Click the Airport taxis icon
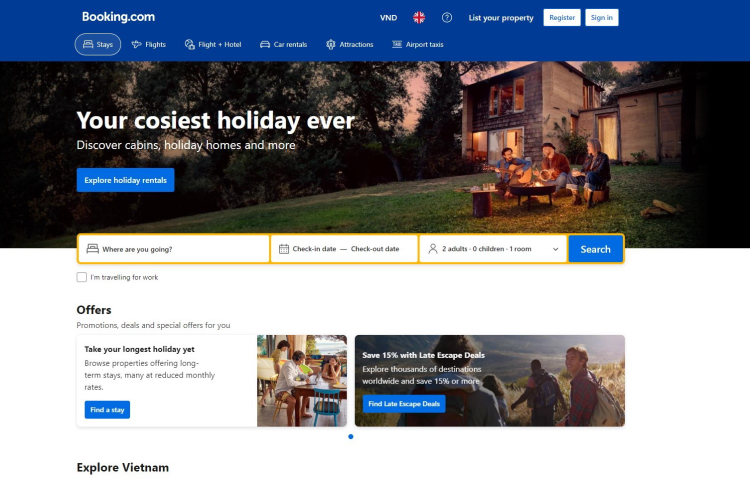This screenshot has width=750, height=479. pos(397,45)
